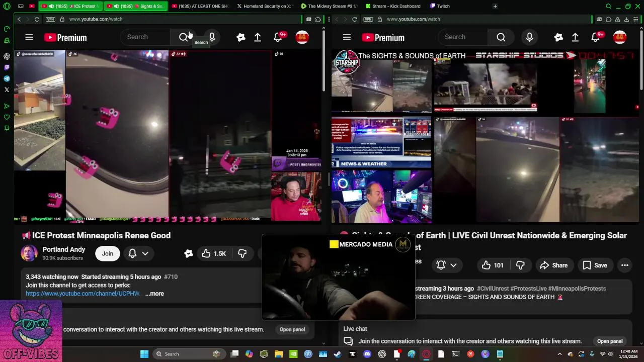The height and width of the screenshot is (362, 644).
Task: Click the left YouTube Premium logo
Action: click(65, 38)
